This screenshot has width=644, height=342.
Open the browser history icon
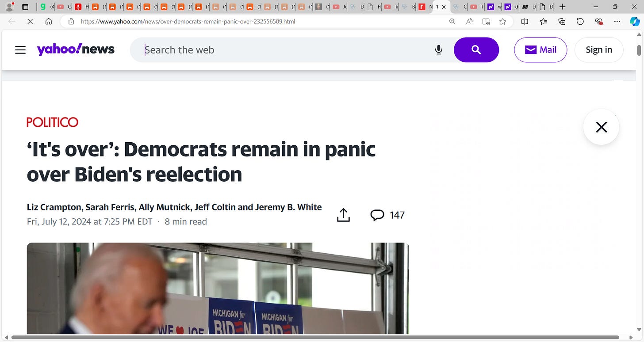coord(580,21)
